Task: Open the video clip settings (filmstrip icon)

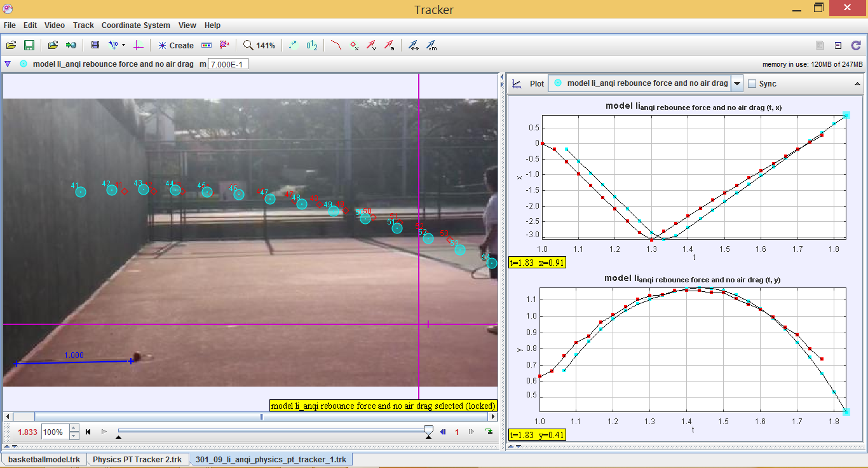Action: 95,45
